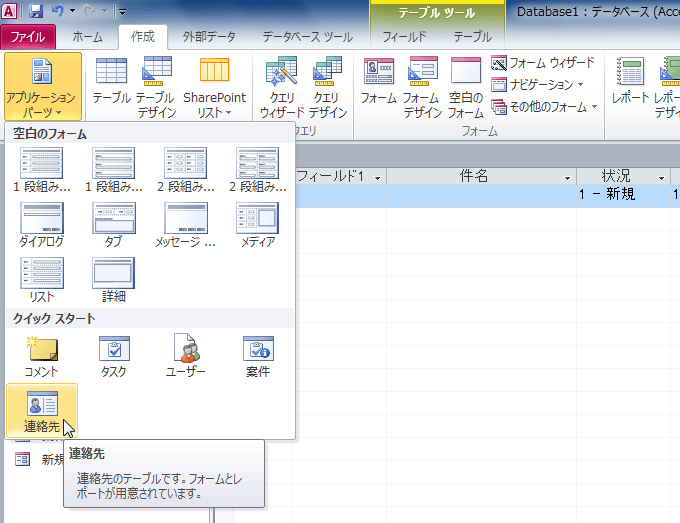Switch to the フィールド tab
Viewport: 680px width, 523px height.
(404, 37)
